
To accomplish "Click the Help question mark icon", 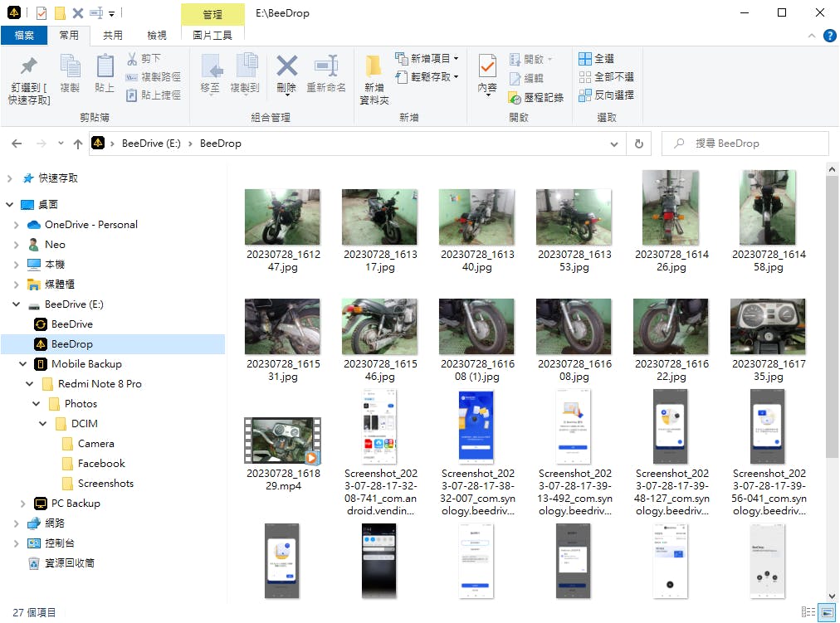I will pos(829,36).
